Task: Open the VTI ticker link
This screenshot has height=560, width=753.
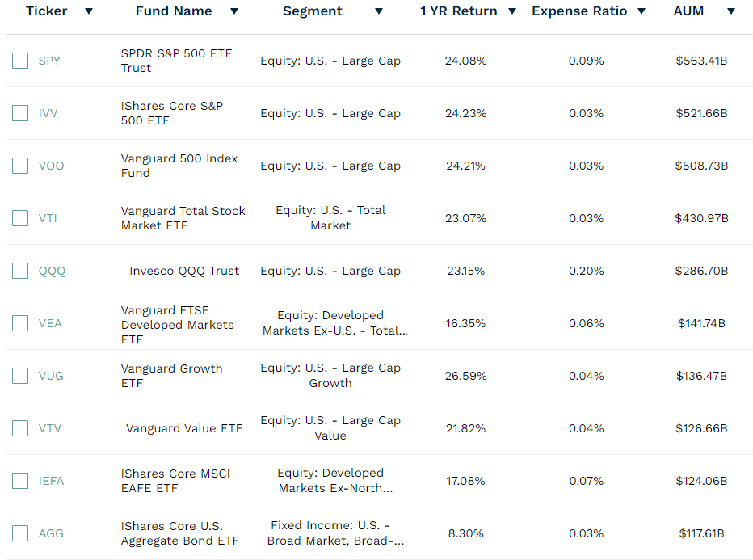Action: 48,218
